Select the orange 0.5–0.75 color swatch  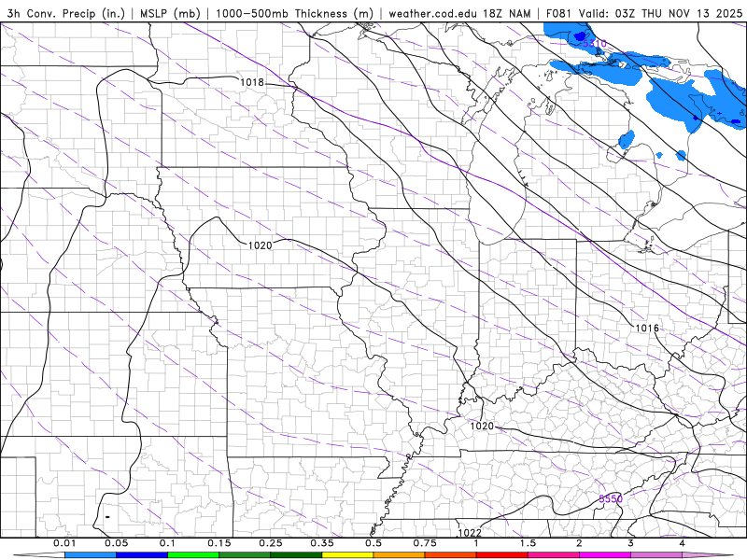tap(400, 555)
